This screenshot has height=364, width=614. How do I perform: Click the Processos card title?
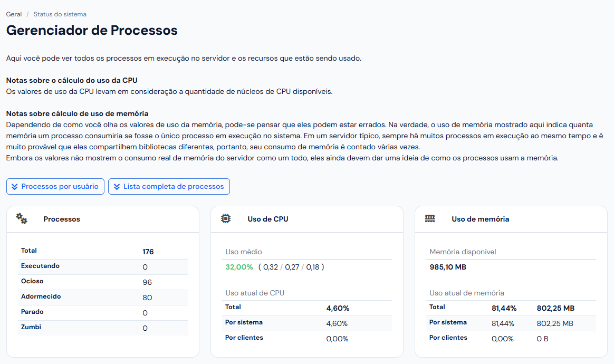click(62, 219)
